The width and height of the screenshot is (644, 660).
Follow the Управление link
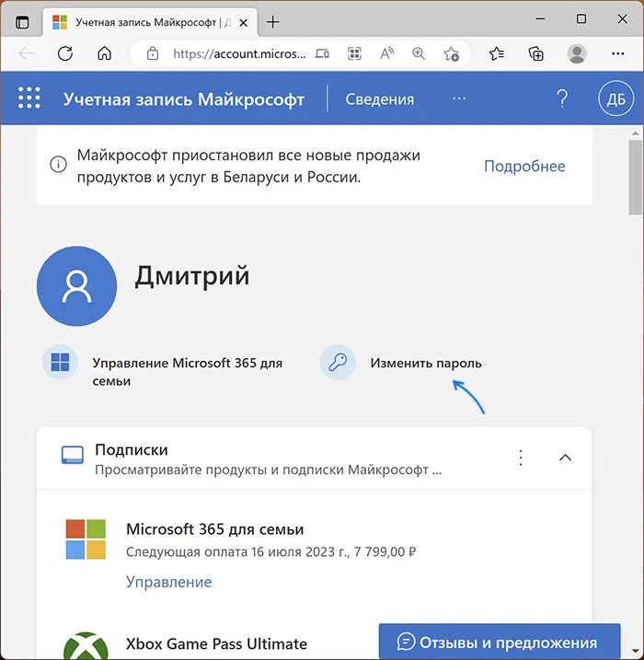pos(168,582)
